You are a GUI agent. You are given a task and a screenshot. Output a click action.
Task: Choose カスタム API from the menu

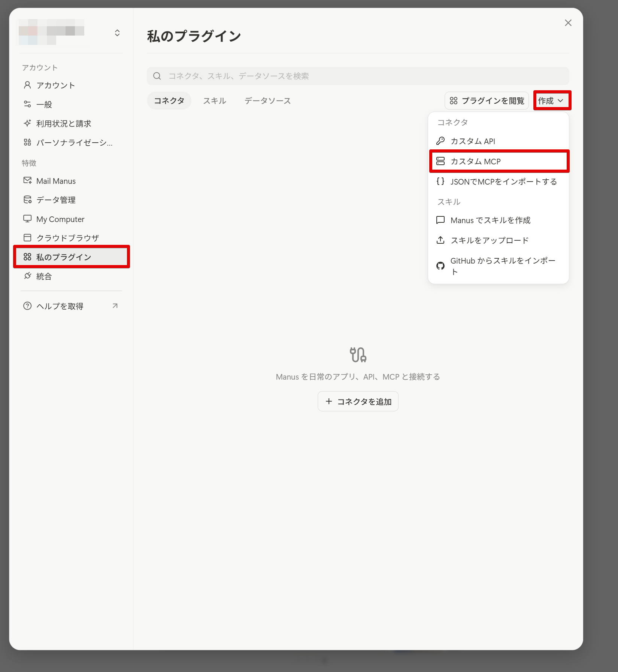click(x=499, y=141)
